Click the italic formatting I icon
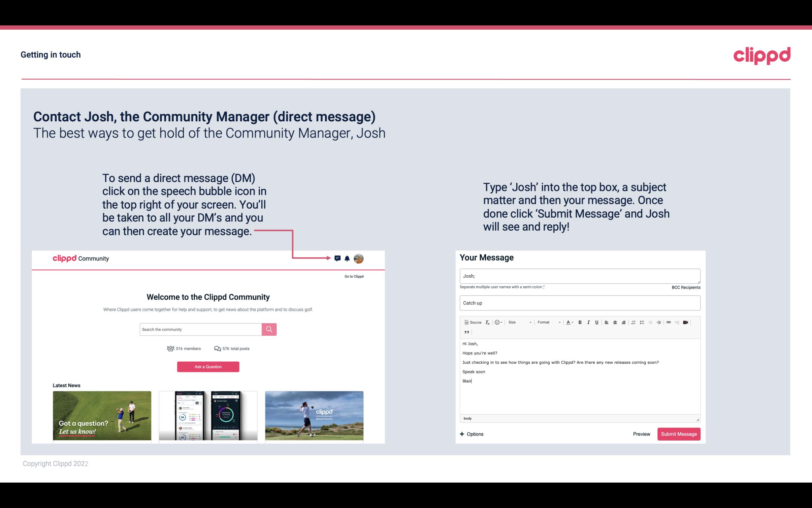 click(x=589, y=323)
